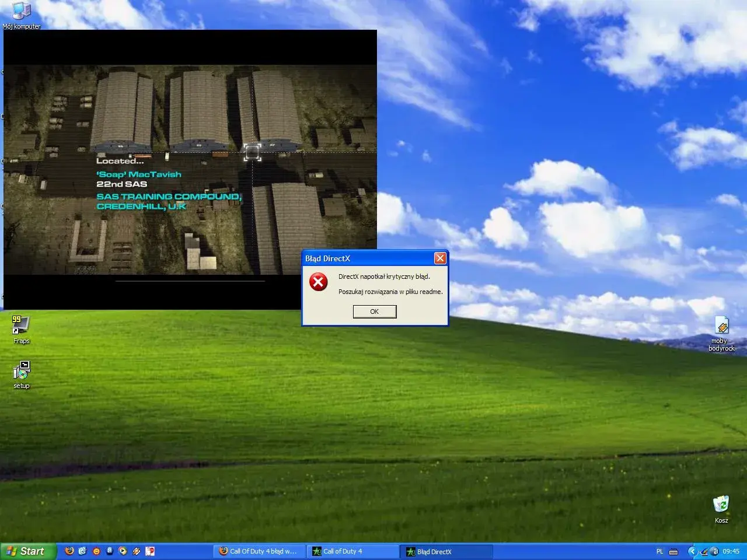Open the PL language indicator
Image resolution: width=747 pixels, height=560 pixels.
[x=660, y=551]
